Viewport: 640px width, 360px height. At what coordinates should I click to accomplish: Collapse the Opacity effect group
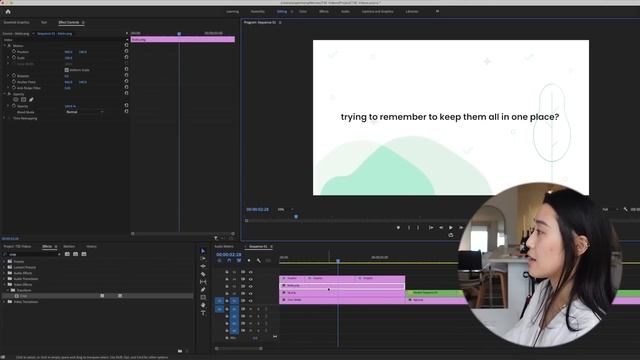tap(5, 94)
